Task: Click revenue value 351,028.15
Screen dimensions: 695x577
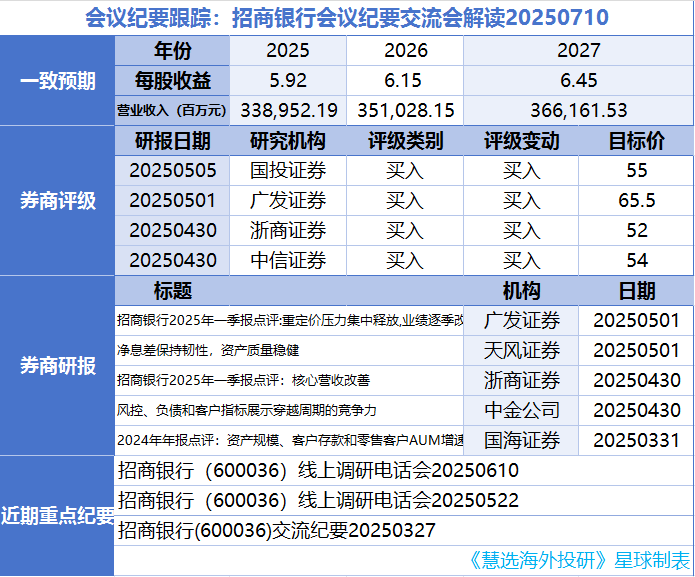Action: (x=405, y=110)
